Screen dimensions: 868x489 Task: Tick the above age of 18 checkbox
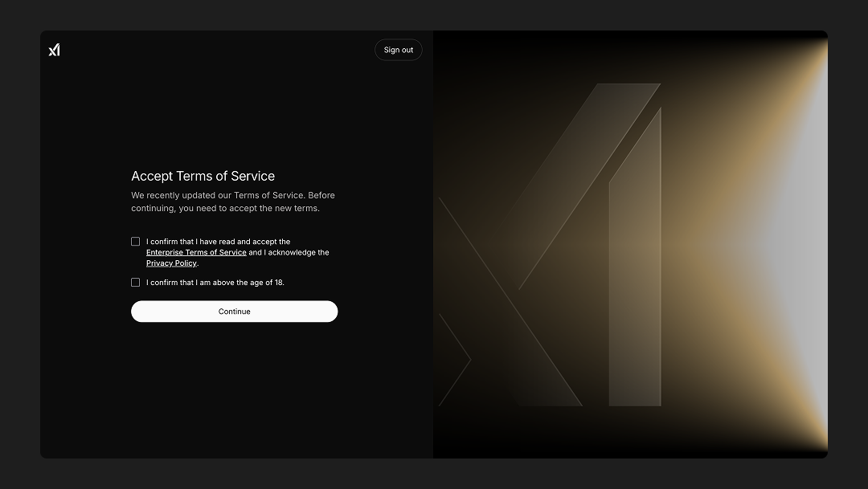pos(136,282)
